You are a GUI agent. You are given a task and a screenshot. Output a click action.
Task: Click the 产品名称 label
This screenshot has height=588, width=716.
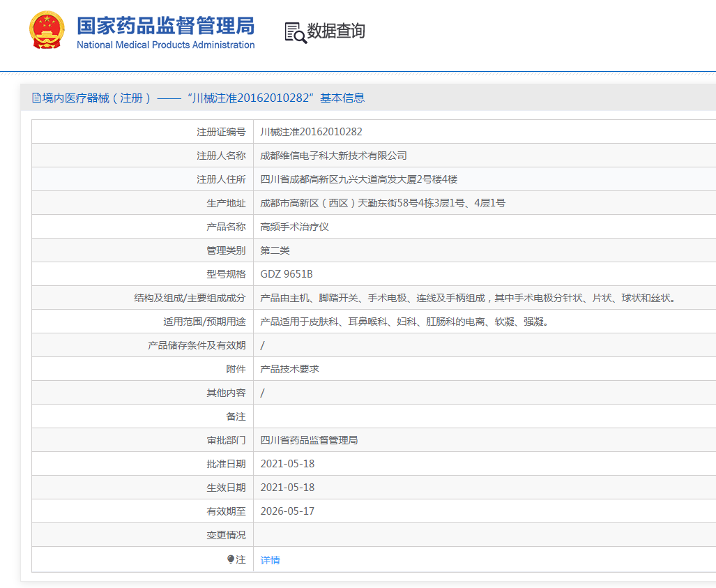[x=226, y=227]
